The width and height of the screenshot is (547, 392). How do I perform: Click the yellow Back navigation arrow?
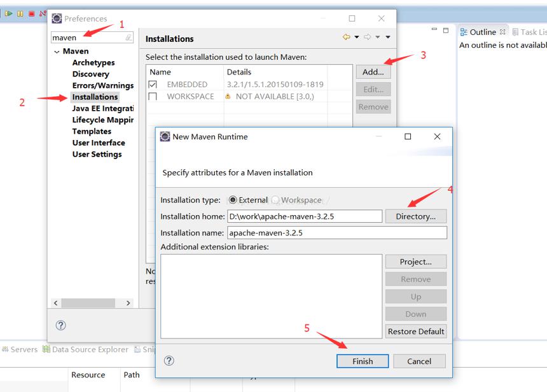347,37
